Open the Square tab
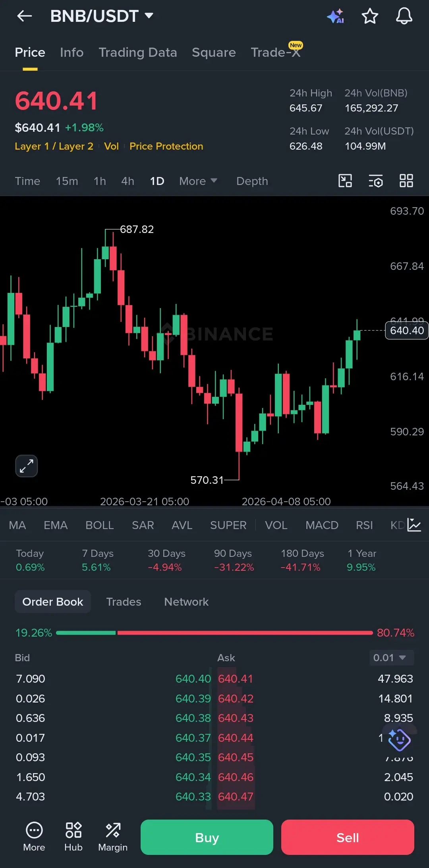This screenshot has width=429, height=868. coord(214,52)
